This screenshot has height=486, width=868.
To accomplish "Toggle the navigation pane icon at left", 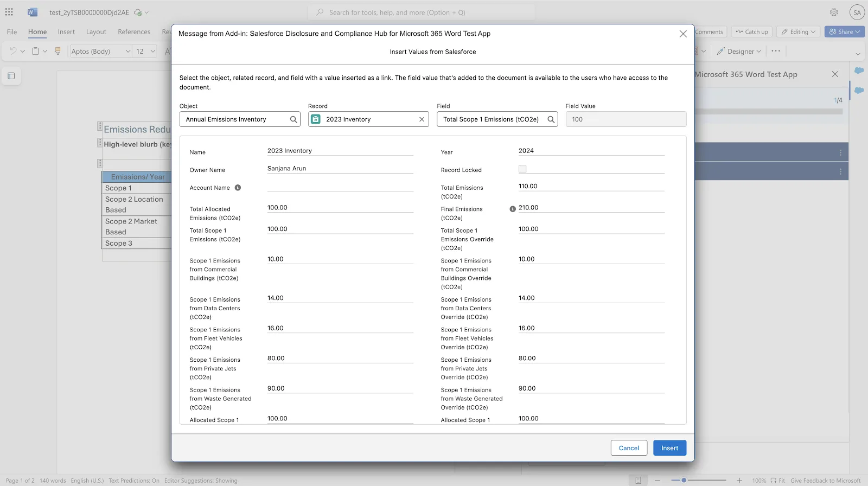I will pyautogui.click(x=11, y=76).
